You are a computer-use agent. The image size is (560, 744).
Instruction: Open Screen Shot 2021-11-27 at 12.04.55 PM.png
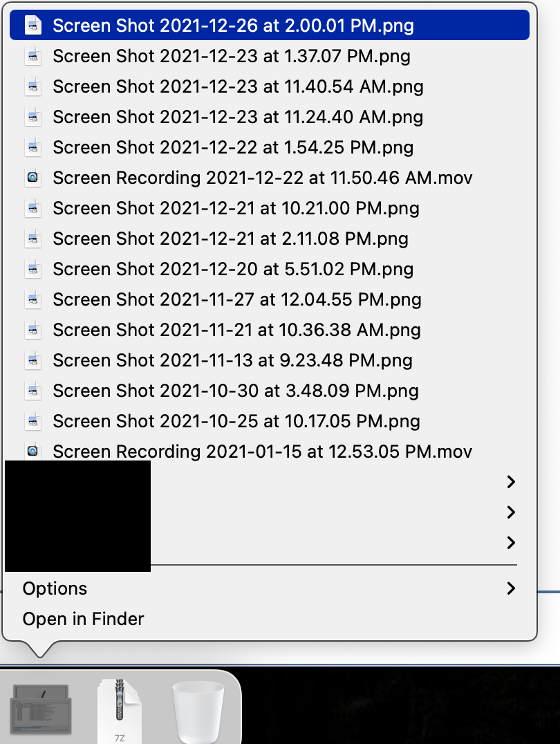[x=237, y=300]
